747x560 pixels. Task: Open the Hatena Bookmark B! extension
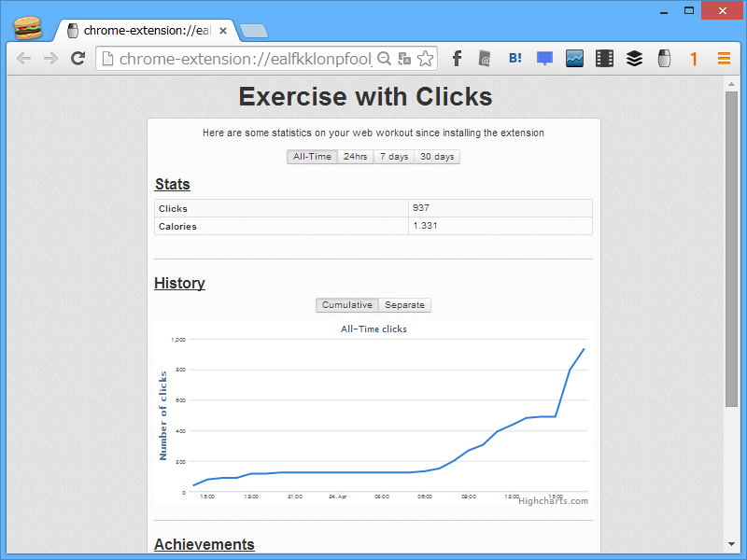[515, 59]
